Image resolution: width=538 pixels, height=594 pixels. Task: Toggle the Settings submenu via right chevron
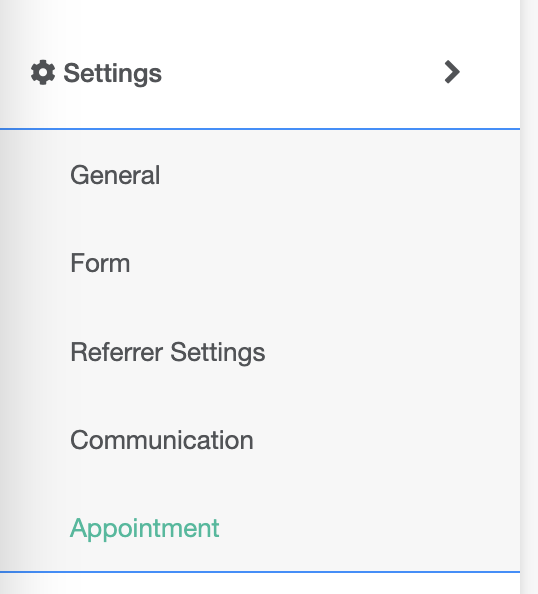(452, 72)
